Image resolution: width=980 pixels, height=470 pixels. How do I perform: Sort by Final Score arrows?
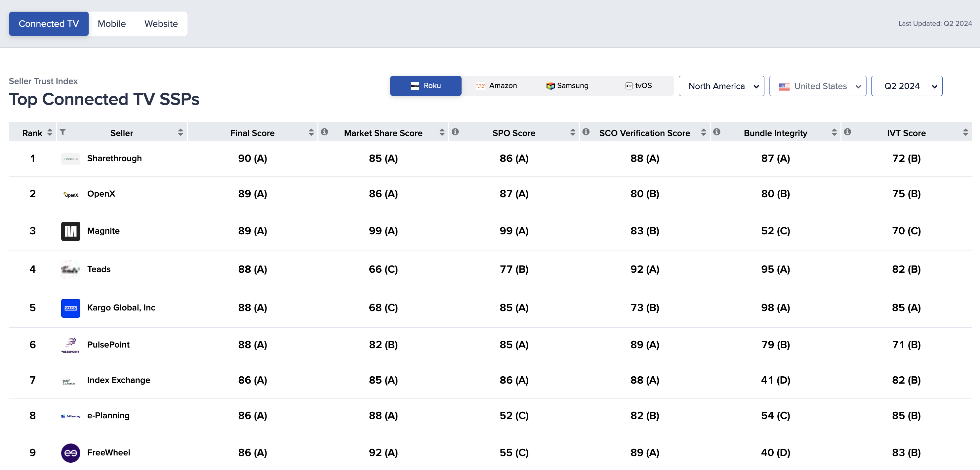[311, 132]
